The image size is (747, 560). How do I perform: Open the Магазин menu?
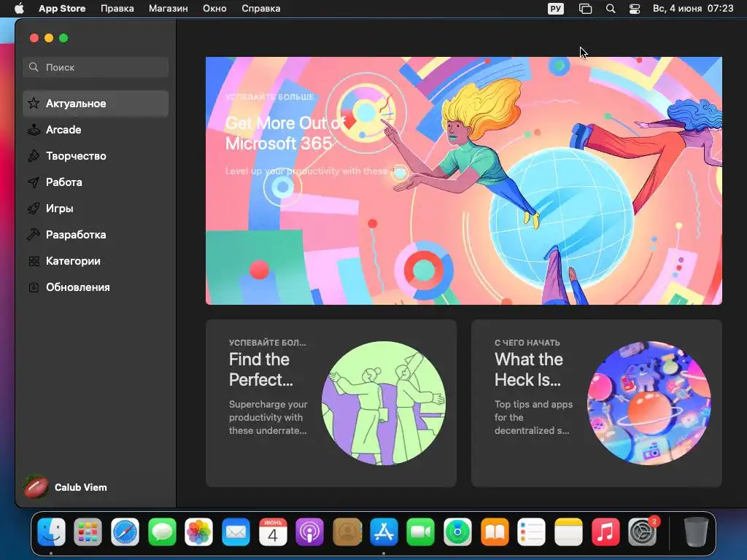click(x=169, y=9)
